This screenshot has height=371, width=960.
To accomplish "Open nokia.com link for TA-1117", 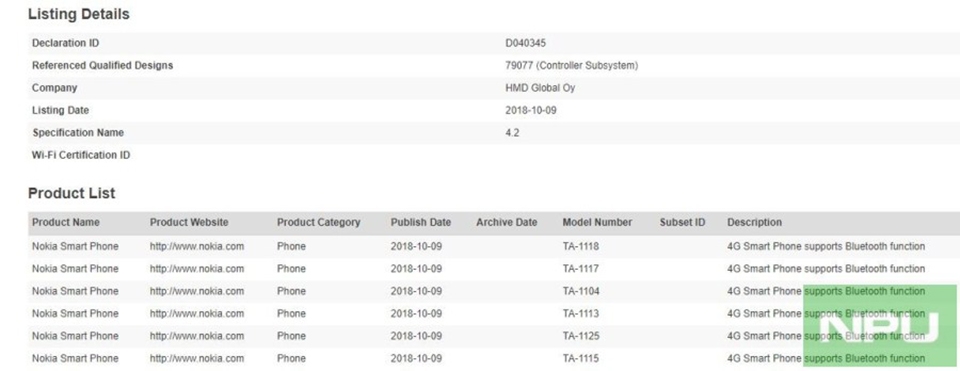I will [x=197, y=269].
